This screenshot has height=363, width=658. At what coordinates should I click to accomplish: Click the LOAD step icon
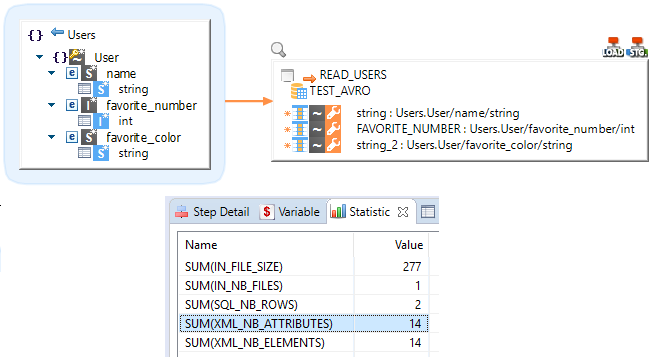click(613, 47)
